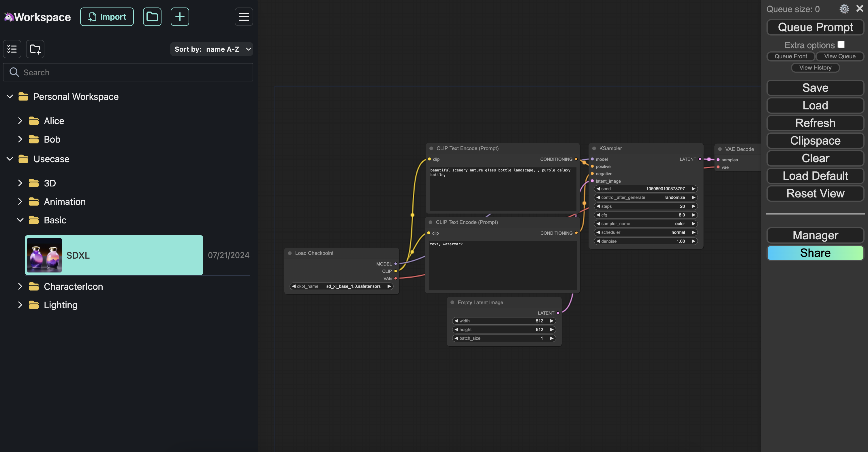Open View History
The image size is (868, 452).
point(815,68)
